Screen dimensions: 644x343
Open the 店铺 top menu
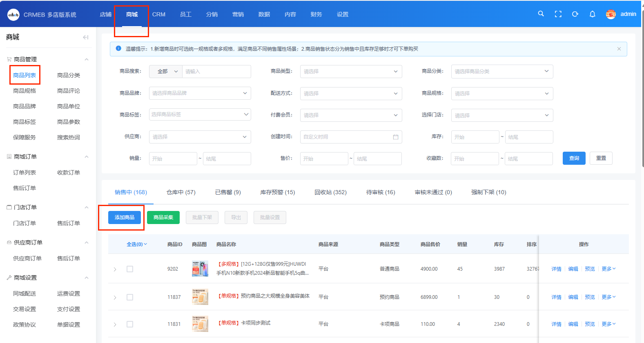(105, 14)
